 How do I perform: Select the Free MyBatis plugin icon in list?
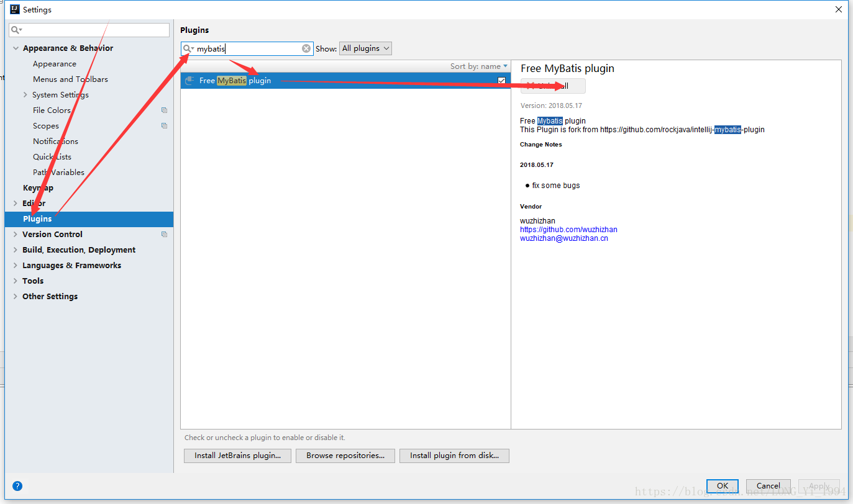coord(189,80)
